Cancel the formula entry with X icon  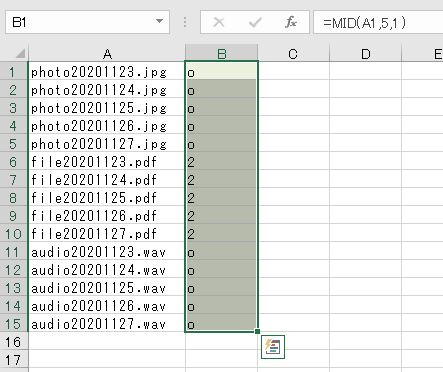tap(219, 22)
